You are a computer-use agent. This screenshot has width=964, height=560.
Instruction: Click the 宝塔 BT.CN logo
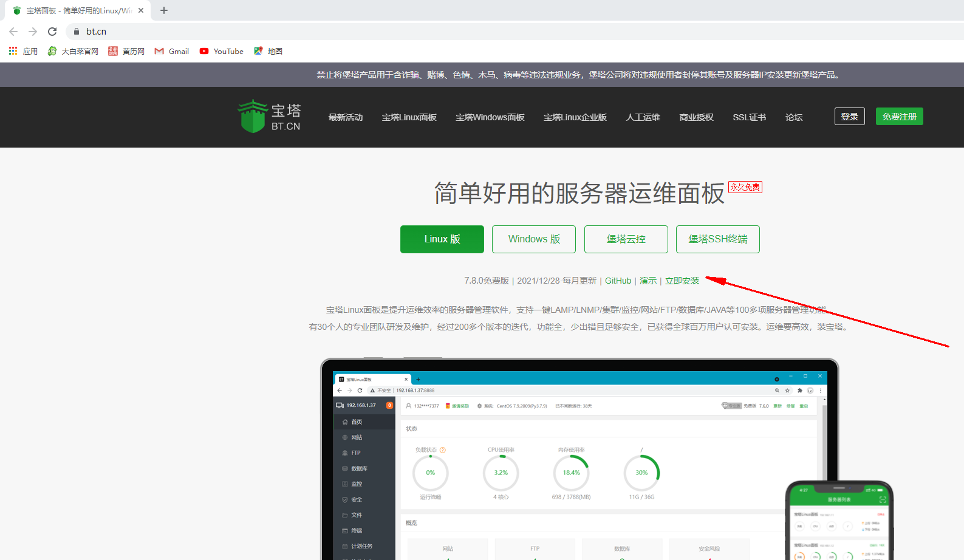coord(269,117)
